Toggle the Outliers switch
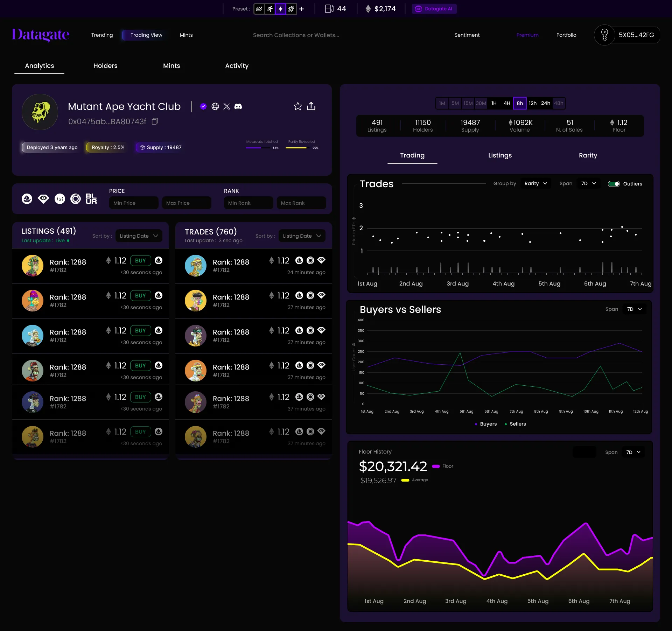This screenshot has width=672, height=631. pos(614,184)
